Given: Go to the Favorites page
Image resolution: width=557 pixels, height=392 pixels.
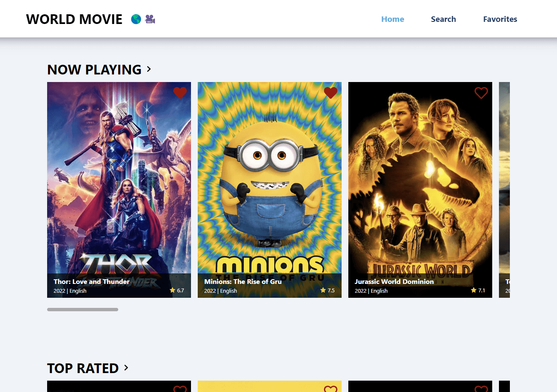Looking at the screenshot, I should tap(500, 19).
